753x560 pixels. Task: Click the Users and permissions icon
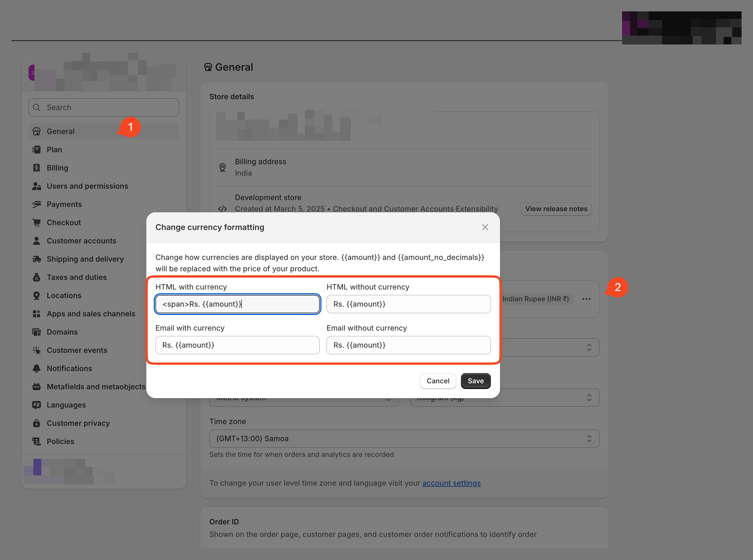point(37,186)
